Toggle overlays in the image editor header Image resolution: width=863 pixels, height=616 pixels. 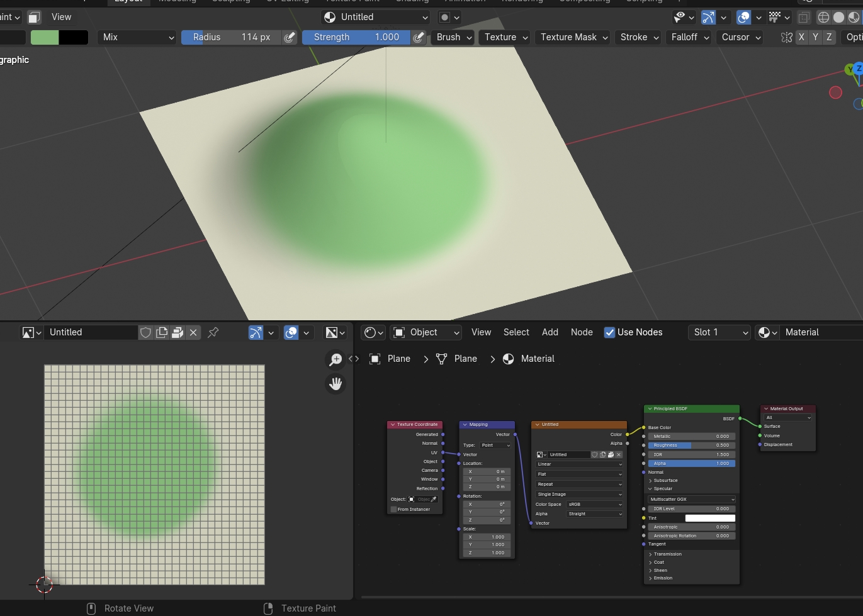[x=291, y=332]
